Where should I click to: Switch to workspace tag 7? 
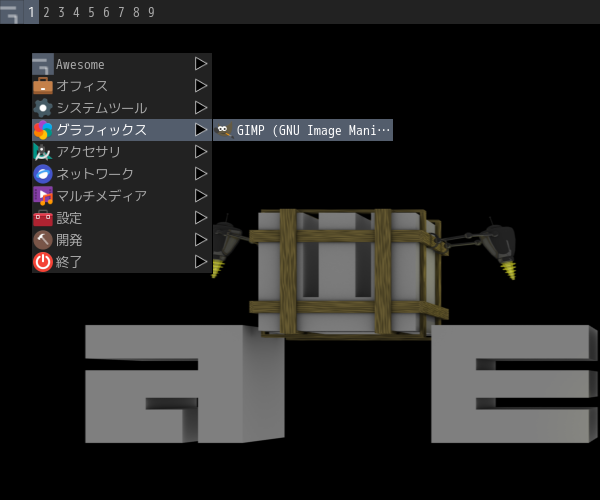tap(121, 12)
